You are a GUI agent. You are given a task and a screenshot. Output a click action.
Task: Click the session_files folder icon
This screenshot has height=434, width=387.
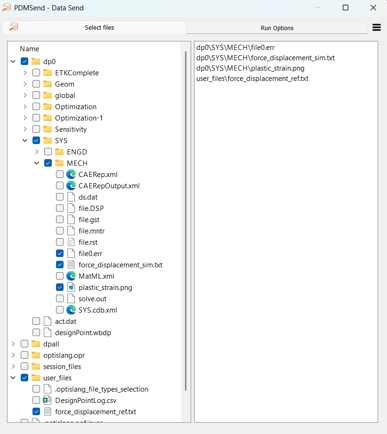point(36,367)
